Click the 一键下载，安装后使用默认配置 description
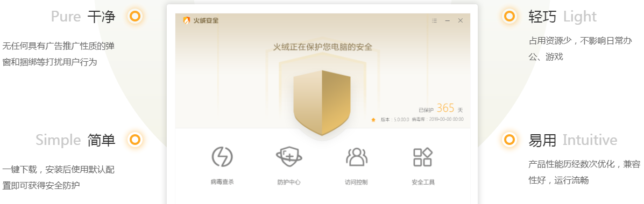The height and width of the screenshot is (204, 644). (x=58, y=177)
